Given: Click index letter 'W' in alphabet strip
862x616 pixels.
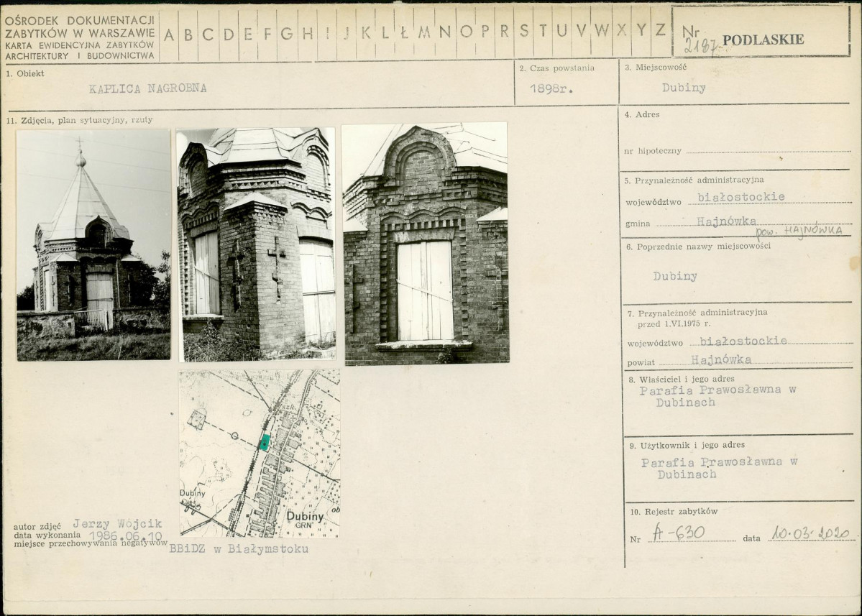Looking at the screenshot, I should pos(602,30).
